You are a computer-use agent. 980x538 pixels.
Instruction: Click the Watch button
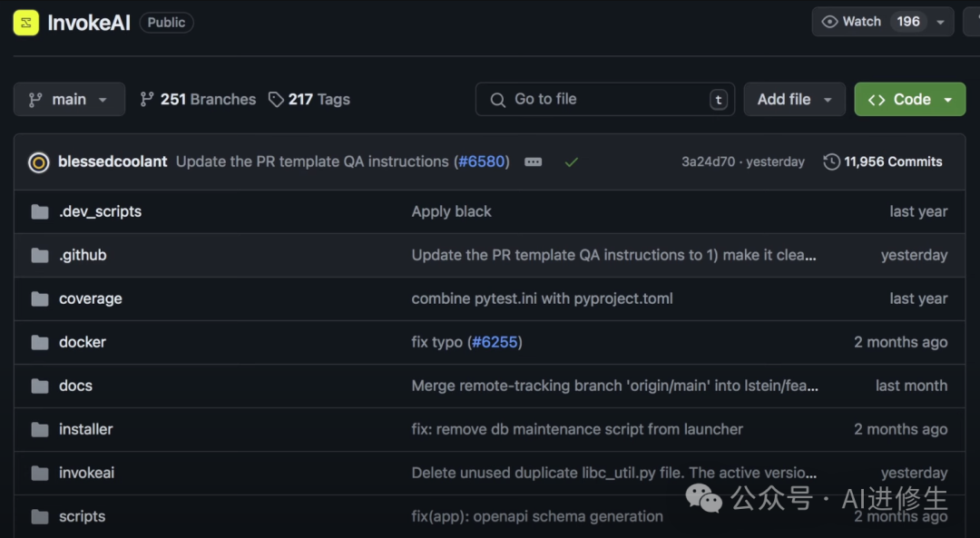851,22
